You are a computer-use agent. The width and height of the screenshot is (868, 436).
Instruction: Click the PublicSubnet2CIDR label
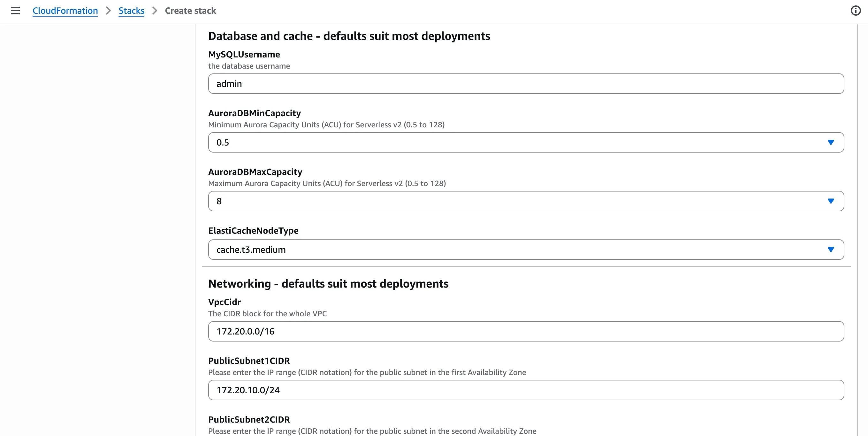point(249,419)
